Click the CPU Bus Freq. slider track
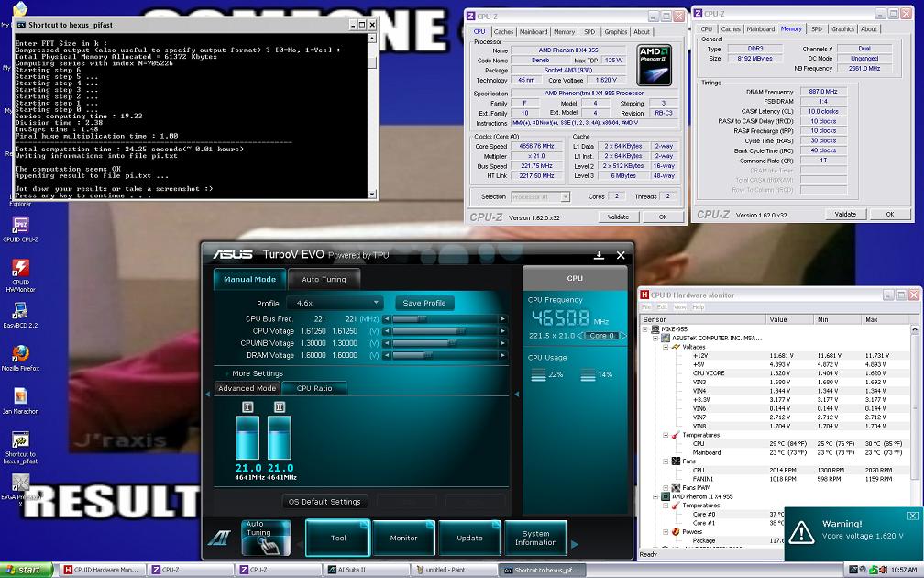Screen dimensions: 924x578 tap(446, 319)
